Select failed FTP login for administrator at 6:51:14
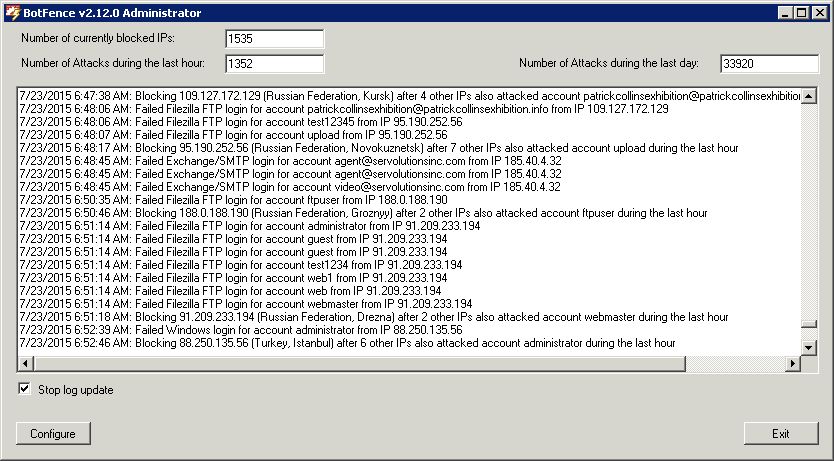Screen dimensions: 834x461 [250, 226]
